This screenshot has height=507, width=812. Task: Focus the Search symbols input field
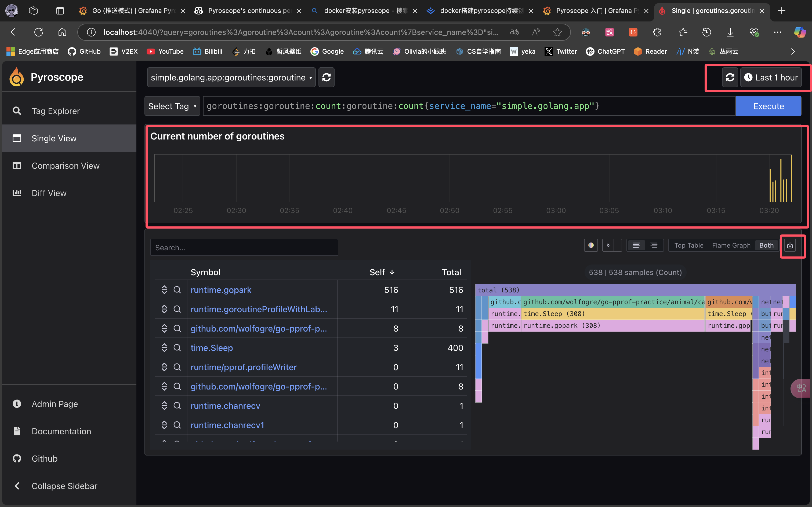click(x=244, y=247)
